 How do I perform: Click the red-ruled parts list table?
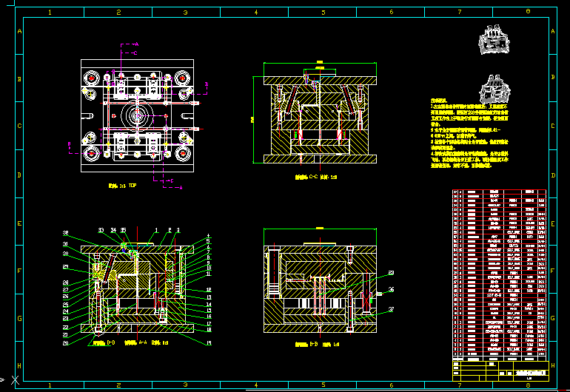tap(500, 275)
